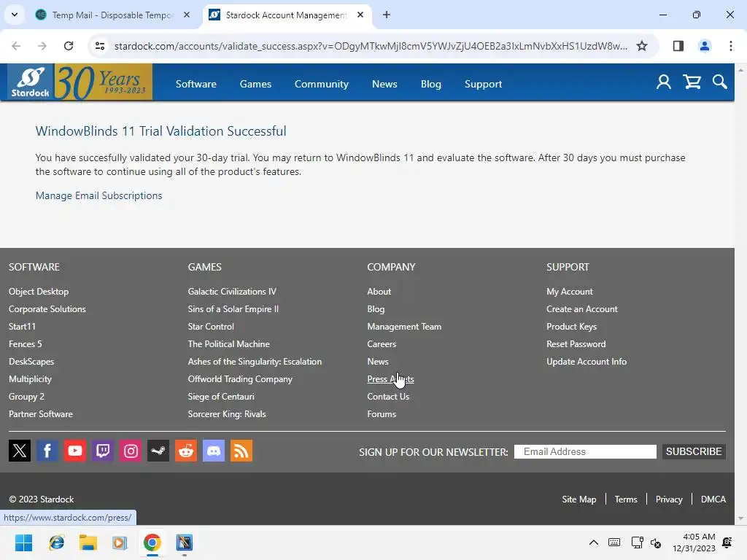Open the Chrome profile avatar
This screenshot has height=560, width=747.
tap(704, 46)
